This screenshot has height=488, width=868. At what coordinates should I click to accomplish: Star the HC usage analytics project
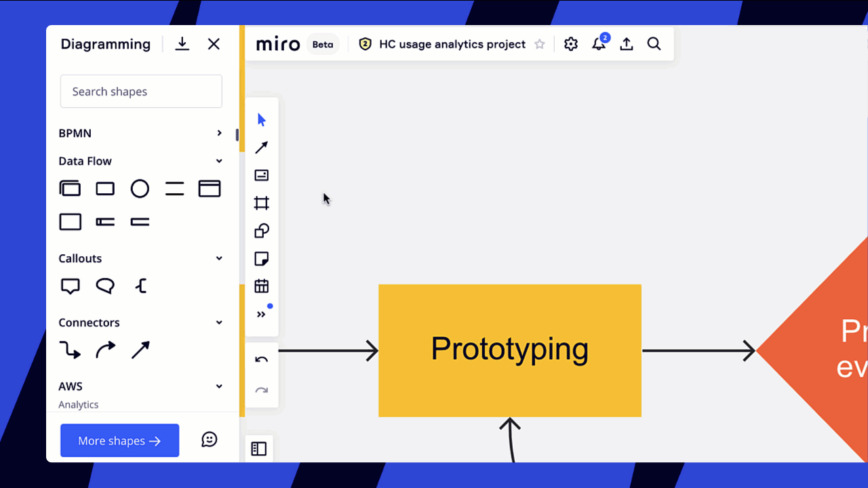click(539, 44)
